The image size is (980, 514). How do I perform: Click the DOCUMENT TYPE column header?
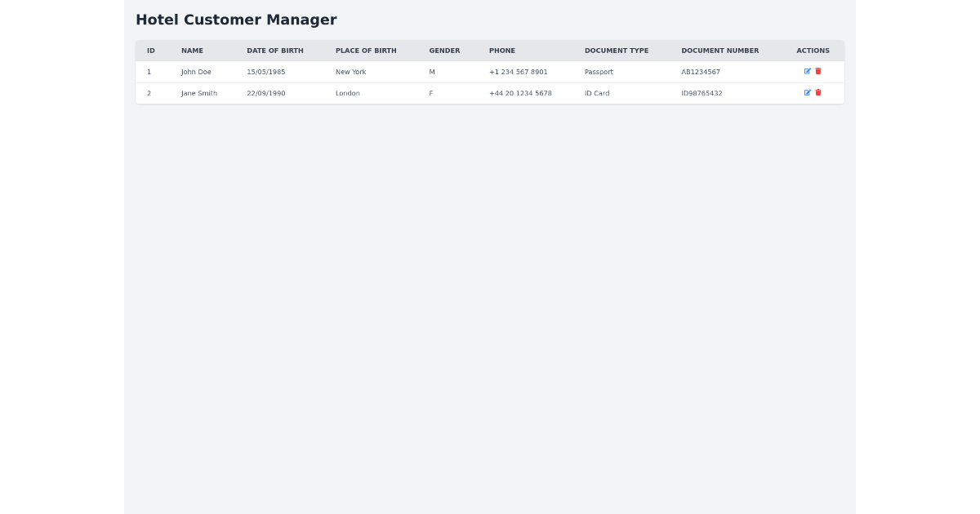pyautogui.click(x=617, y=50)
